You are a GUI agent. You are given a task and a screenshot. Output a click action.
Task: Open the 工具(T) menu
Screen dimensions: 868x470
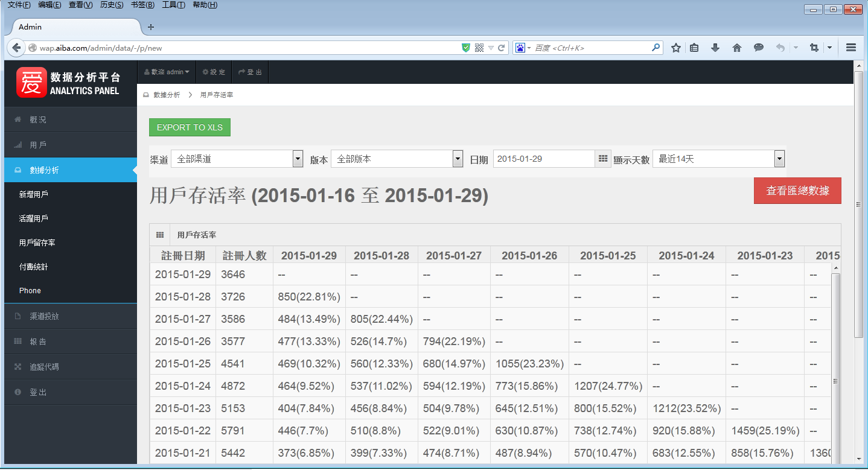tap(174, 5)
